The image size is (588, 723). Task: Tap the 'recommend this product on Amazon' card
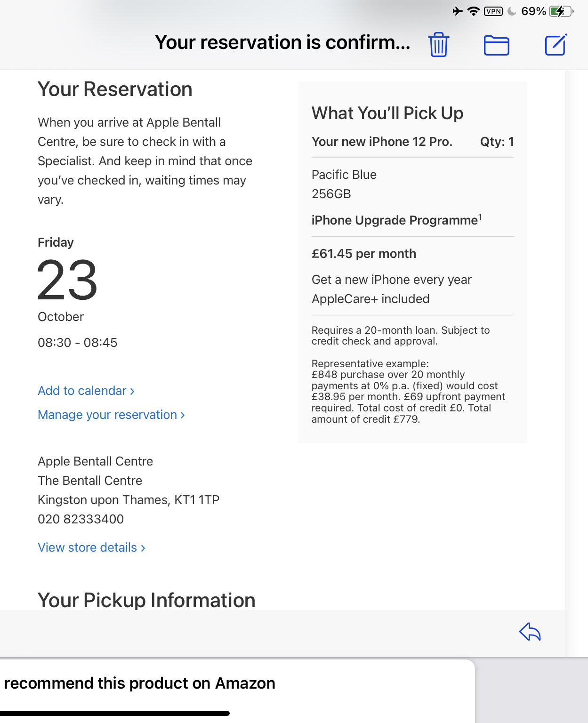coord(237,691)
